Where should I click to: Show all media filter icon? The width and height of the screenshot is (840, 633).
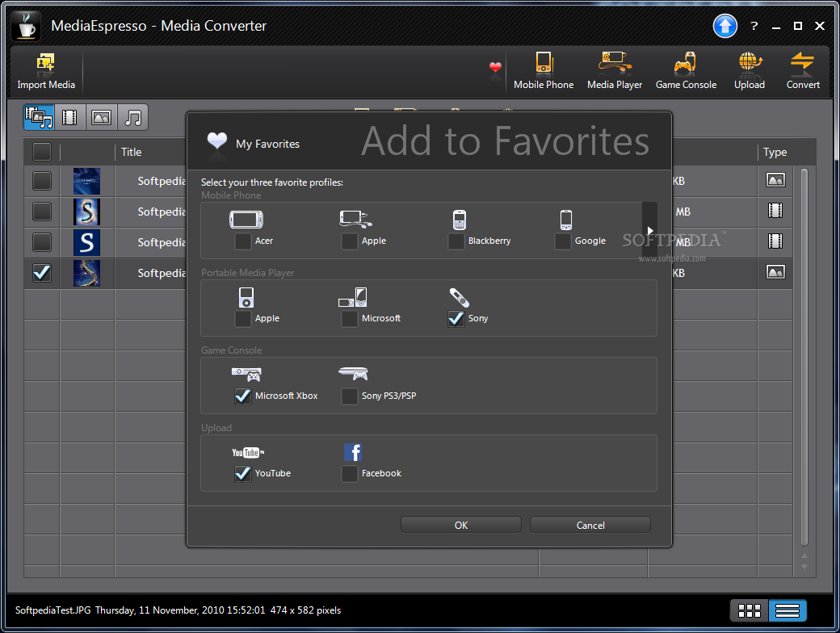(x=39, y=117)
